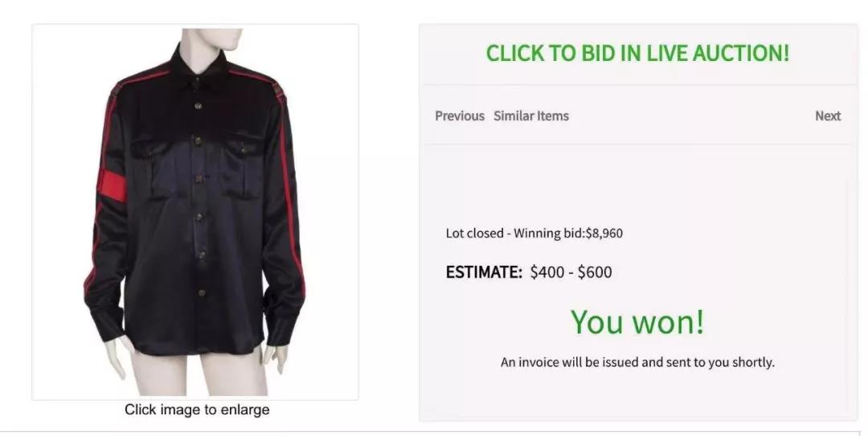
Task: Click the left chest pocket of the shirt
Action: coord(150,167)
